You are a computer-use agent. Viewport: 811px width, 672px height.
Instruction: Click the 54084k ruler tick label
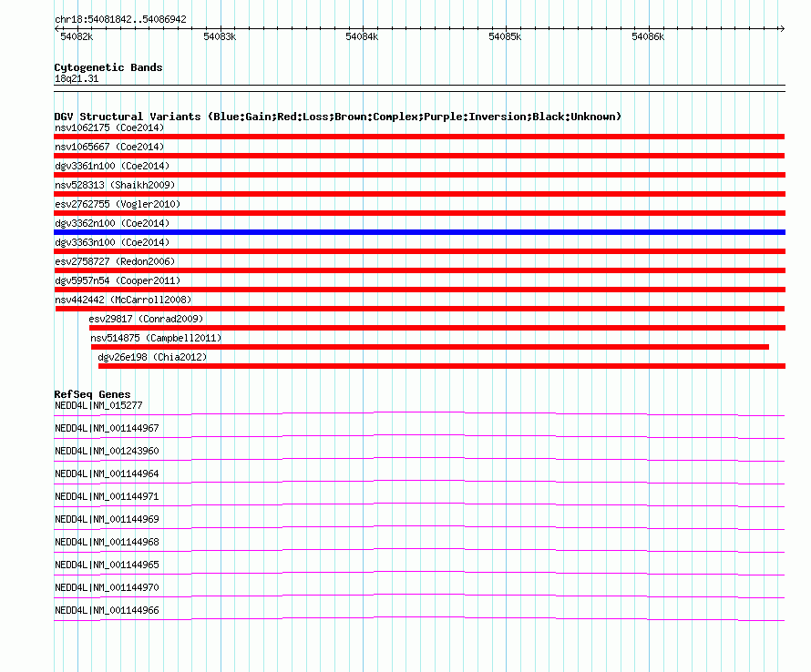click(362, 36)
